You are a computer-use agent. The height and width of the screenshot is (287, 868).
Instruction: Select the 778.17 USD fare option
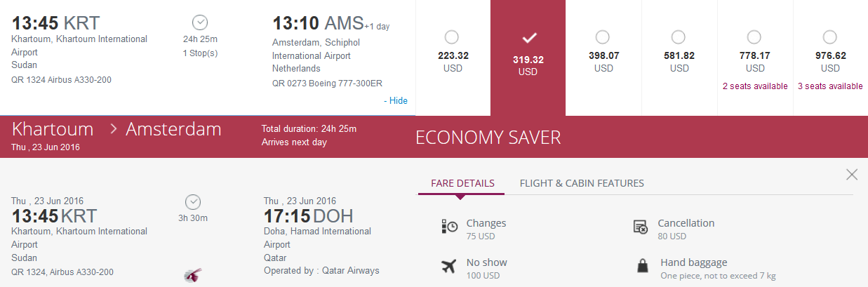point(754,36)
